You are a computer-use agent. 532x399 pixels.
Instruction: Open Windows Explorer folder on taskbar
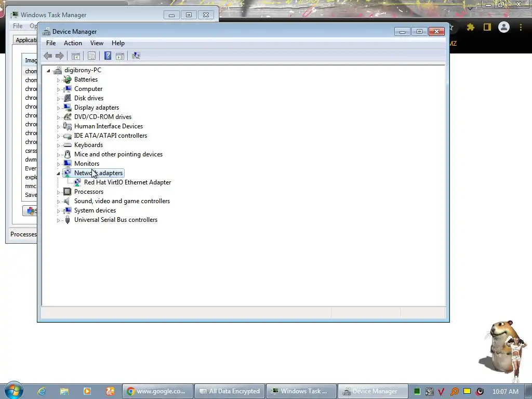[64, 391]
